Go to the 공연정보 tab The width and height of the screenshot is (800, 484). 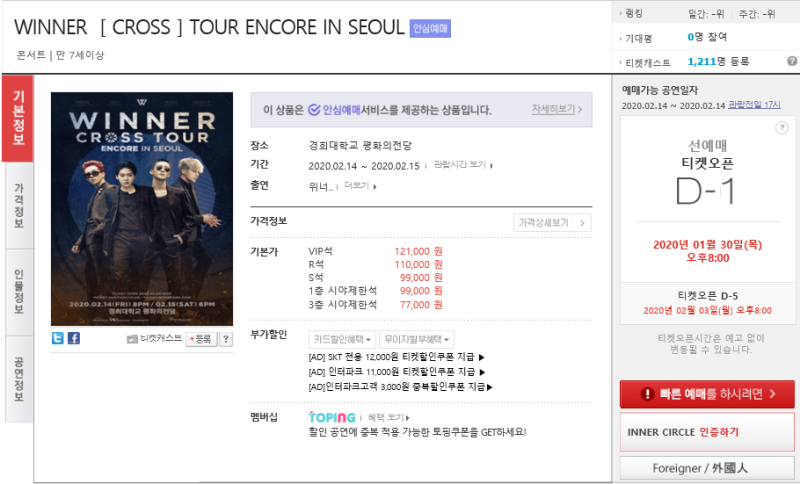[19, 379]
